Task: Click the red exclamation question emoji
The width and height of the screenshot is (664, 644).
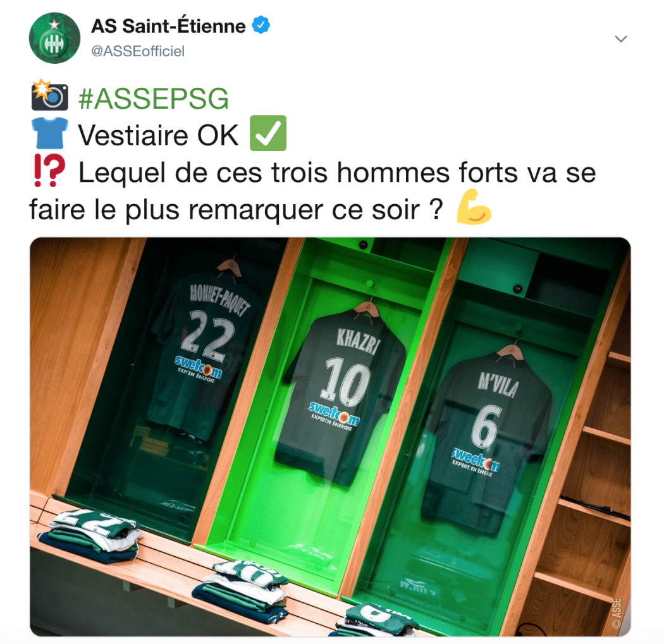Action: (49, 170)
